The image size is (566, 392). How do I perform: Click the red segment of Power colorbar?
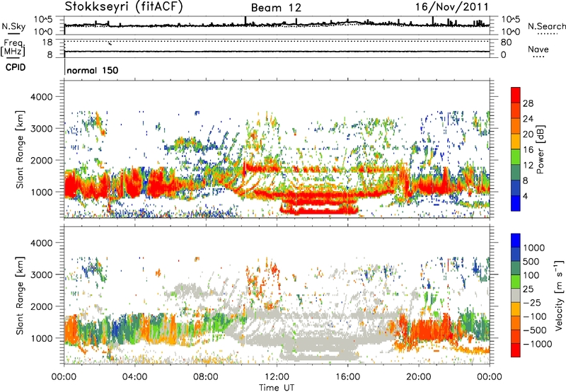[516, 96]
